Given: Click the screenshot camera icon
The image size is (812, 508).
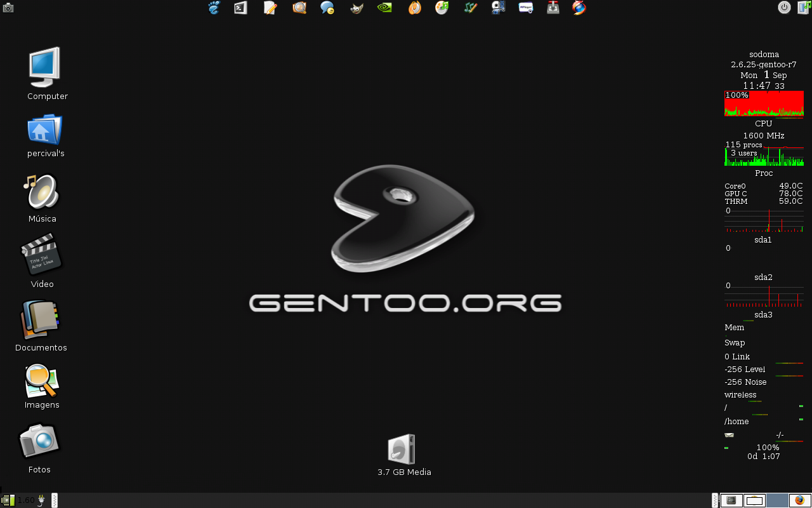Looking at the screenshot, I should click(8, 8).
